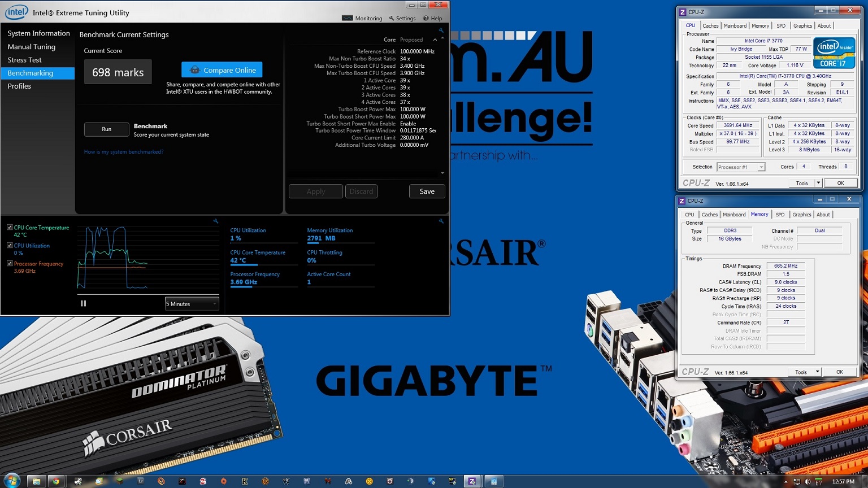Collapse the Core section chevron
Image resolution: width=868 pixels, height=488 pixels.
[435, 40]
